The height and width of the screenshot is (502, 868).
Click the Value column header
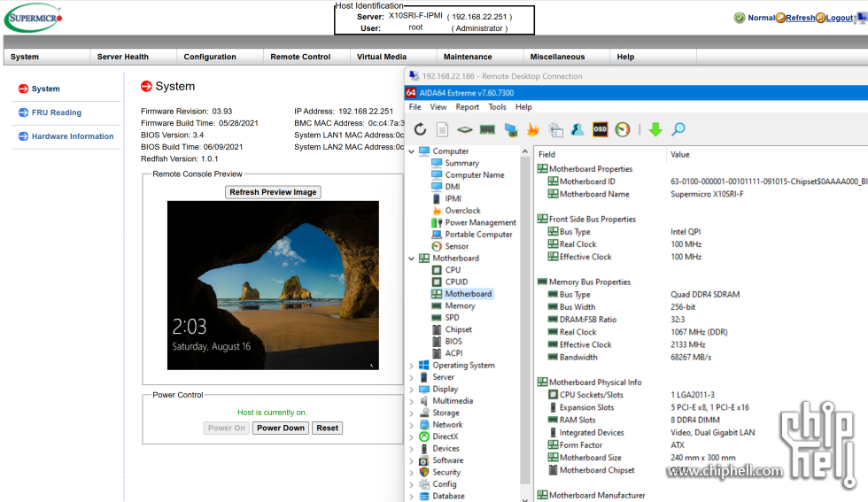pyautogui.click(x=680, y=154)
